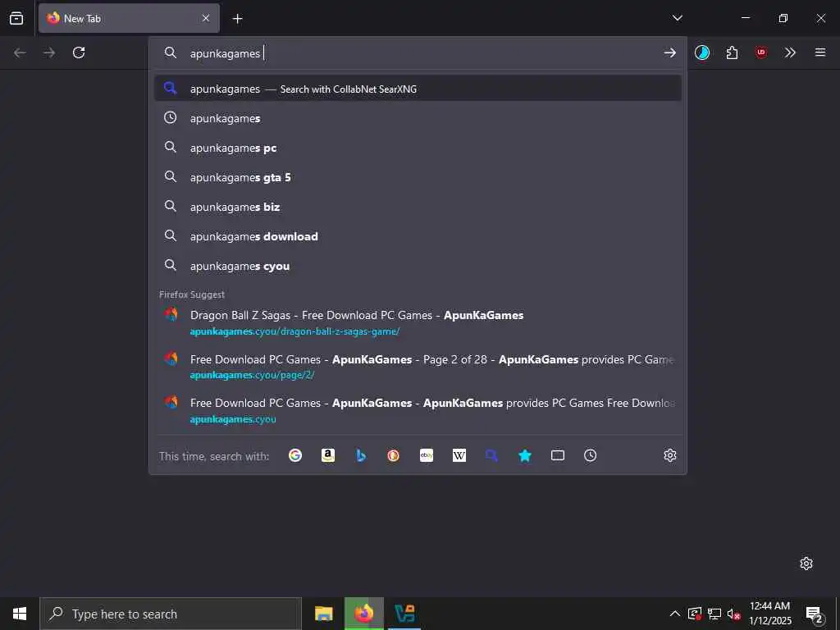Search with the Google engine icon

coord(295,455)
